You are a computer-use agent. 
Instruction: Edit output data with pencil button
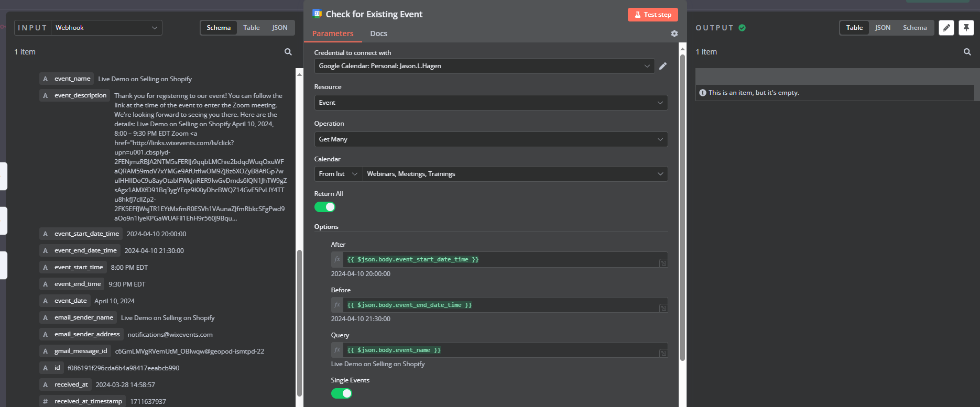[946, 28]
